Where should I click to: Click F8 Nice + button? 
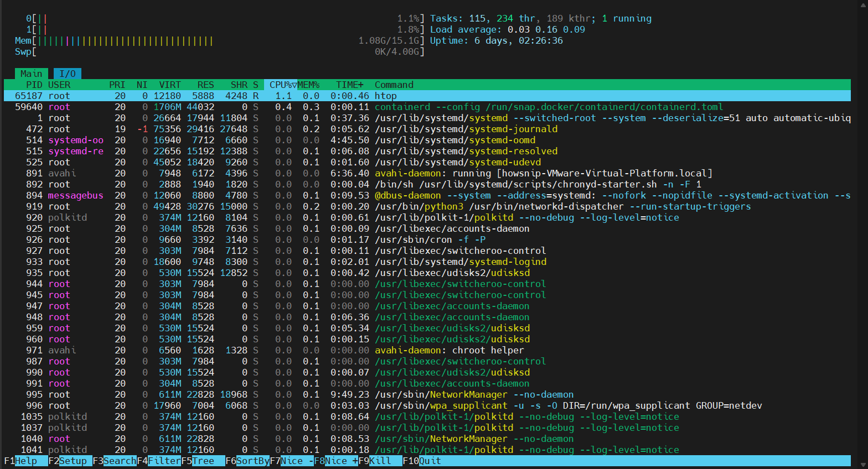[x=336, y=461]
